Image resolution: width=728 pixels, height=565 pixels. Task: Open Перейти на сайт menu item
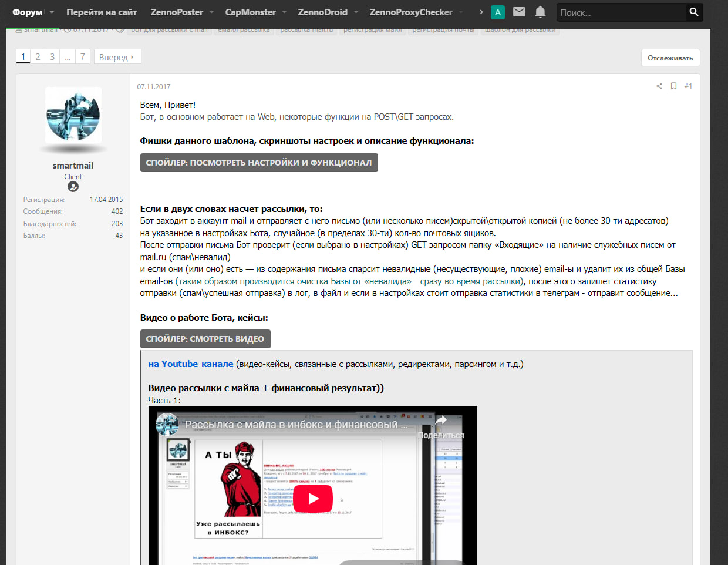pyautogui.click(x=102, y=12)
